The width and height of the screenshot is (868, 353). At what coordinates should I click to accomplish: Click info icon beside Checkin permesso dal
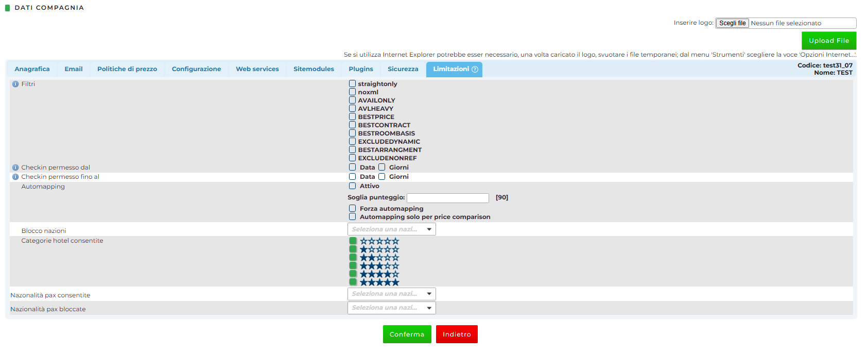(x=15, y=167)
